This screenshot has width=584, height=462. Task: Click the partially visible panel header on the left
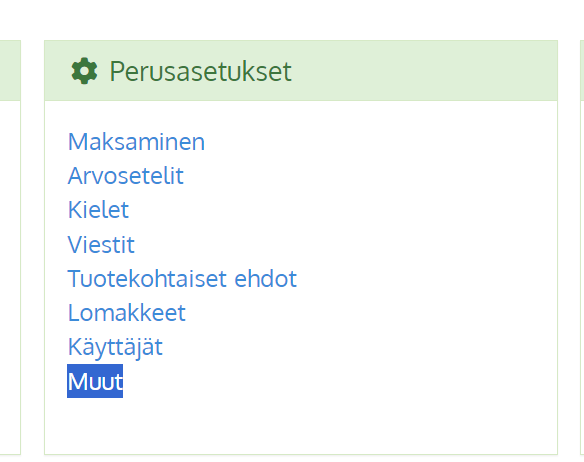pyautogui.click(x=10, y=70)
